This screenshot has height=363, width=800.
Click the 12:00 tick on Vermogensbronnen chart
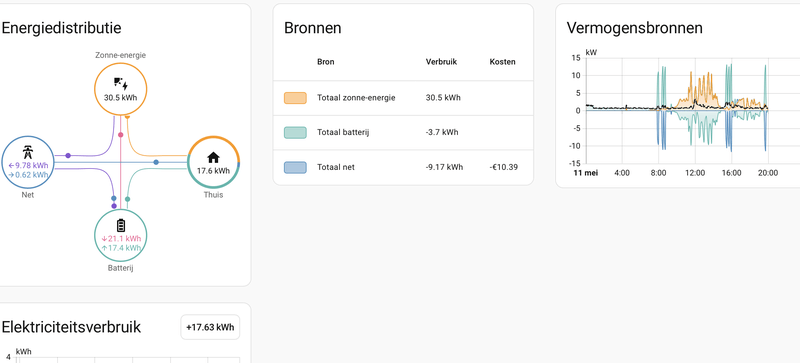click(695, 173)
